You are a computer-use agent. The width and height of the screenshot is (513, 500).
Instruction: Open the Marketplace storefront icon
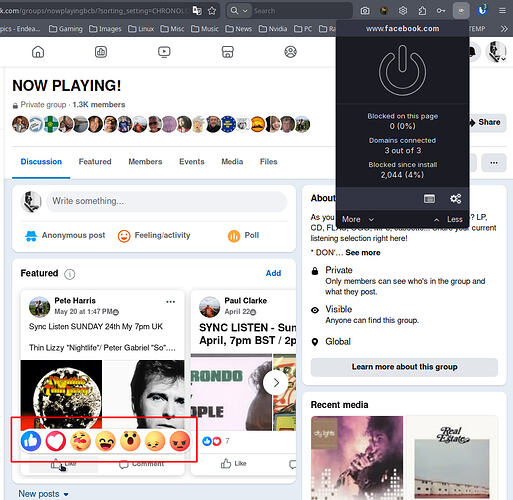(227, 52)
